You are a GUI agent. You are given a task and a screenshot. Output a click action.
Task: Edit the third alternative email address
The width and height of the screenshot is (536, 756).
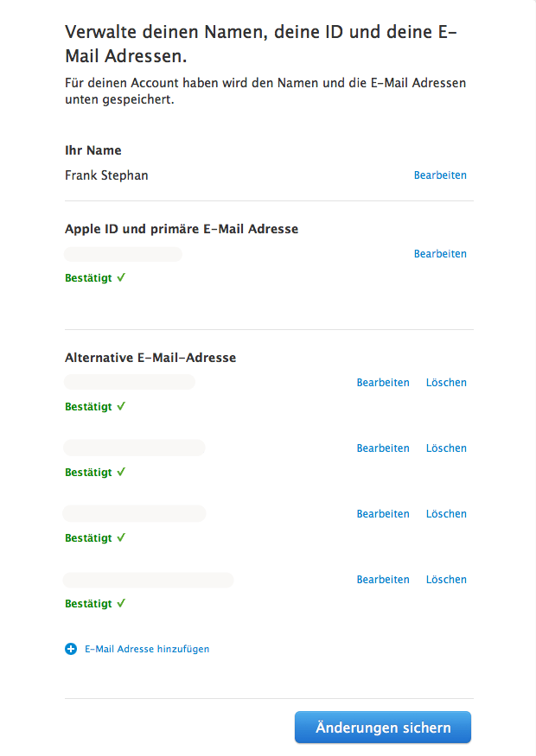pyautogui.click(x=383, y=513)
